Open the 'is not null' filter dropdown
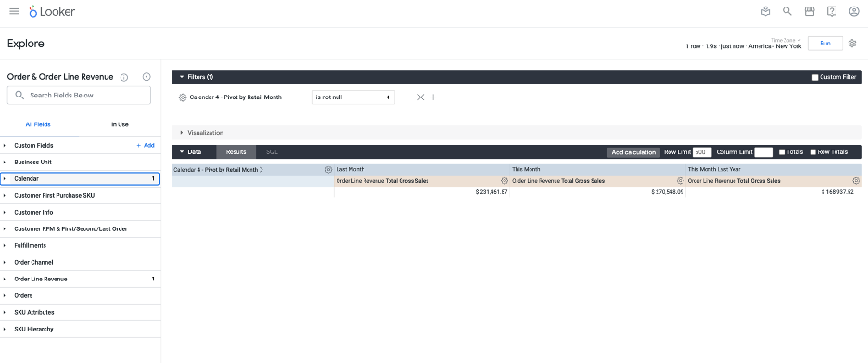This screenshot has height=364, width=868. click(352, 97)
